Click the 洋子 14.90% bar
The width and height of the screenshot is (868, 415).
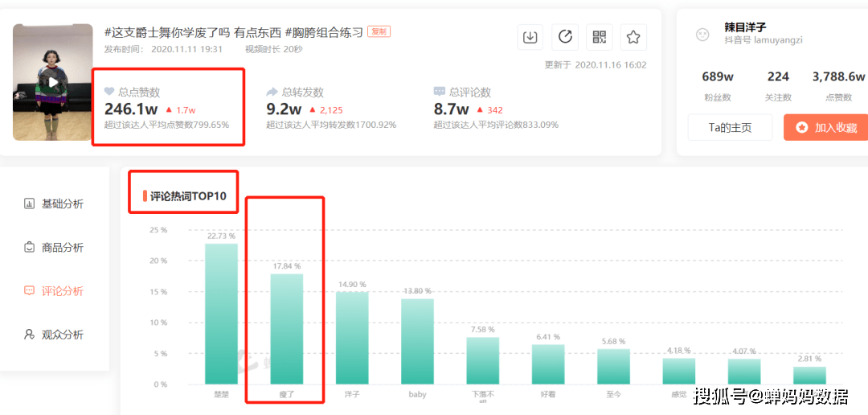click(352, 338)
